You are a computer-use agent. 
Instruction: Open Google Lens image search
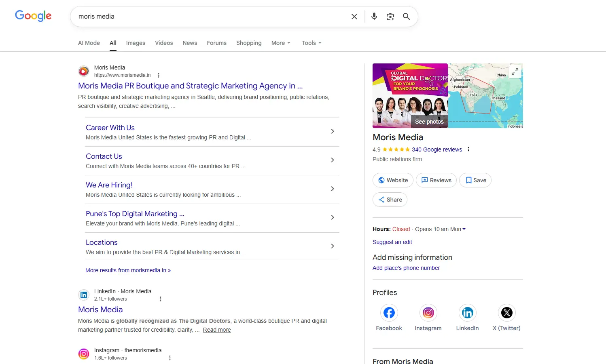point(390,17)
